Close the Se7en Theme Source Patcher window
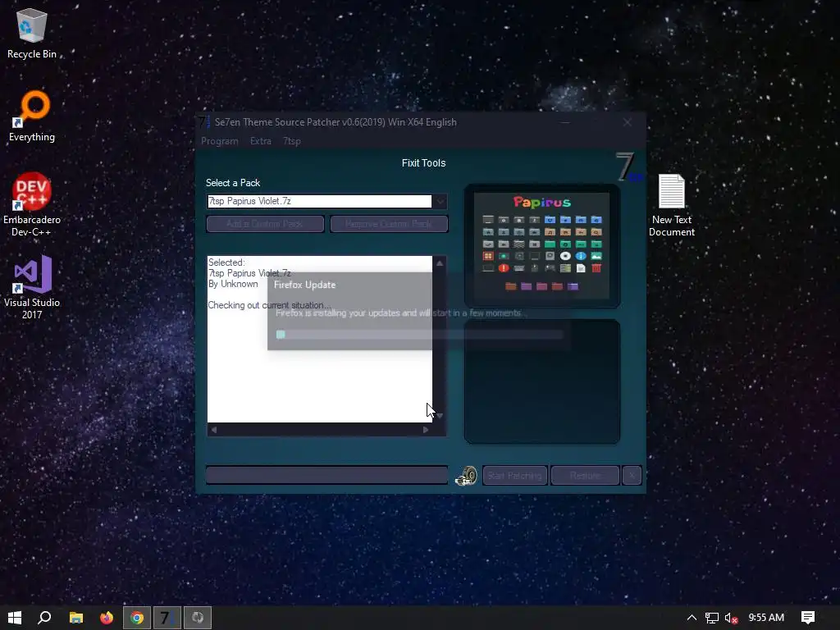Image resolution: width=840 pixels, height=630 pixels. pyautogui.click(x=628, y=123)
